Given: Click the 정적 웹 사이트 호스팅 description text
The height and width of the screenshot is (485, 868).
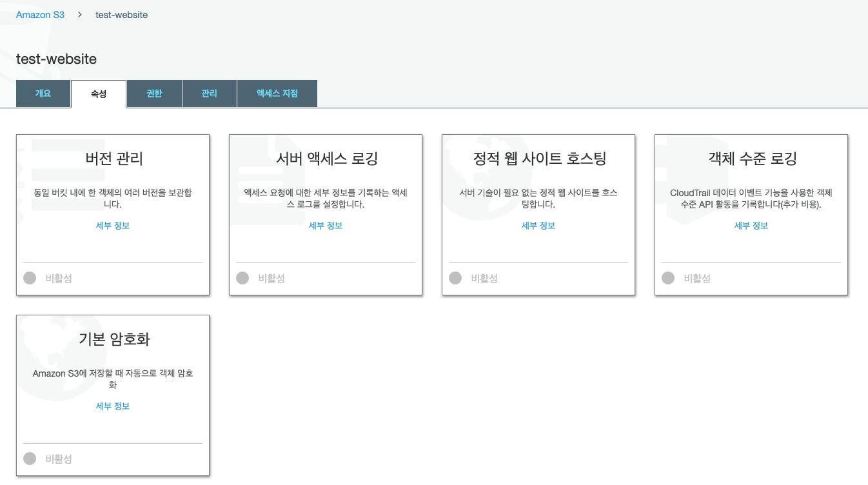Looking at the screenshot, I should coord(538,199).
